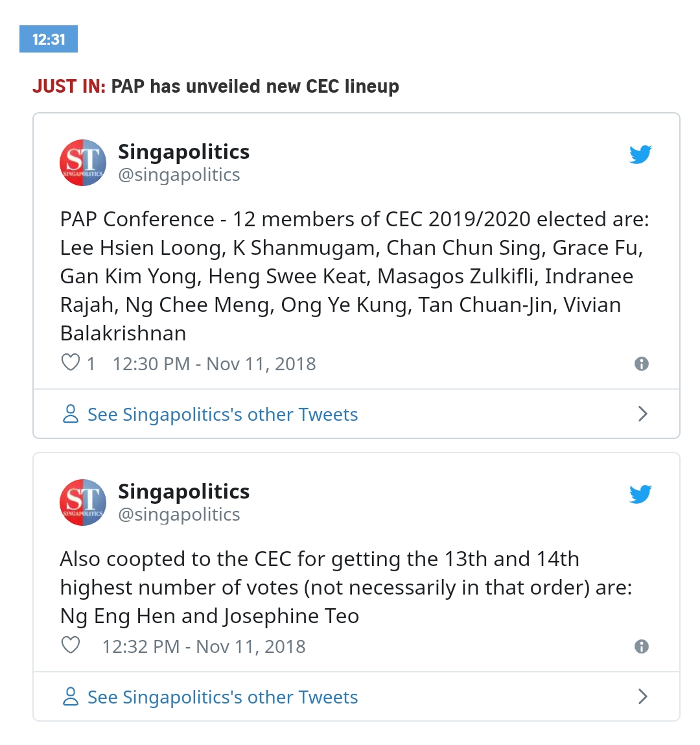Open second 'See Singapolitics's other Tweets' link
This screenshot has height=745, width=700.
tap(222, 698)
